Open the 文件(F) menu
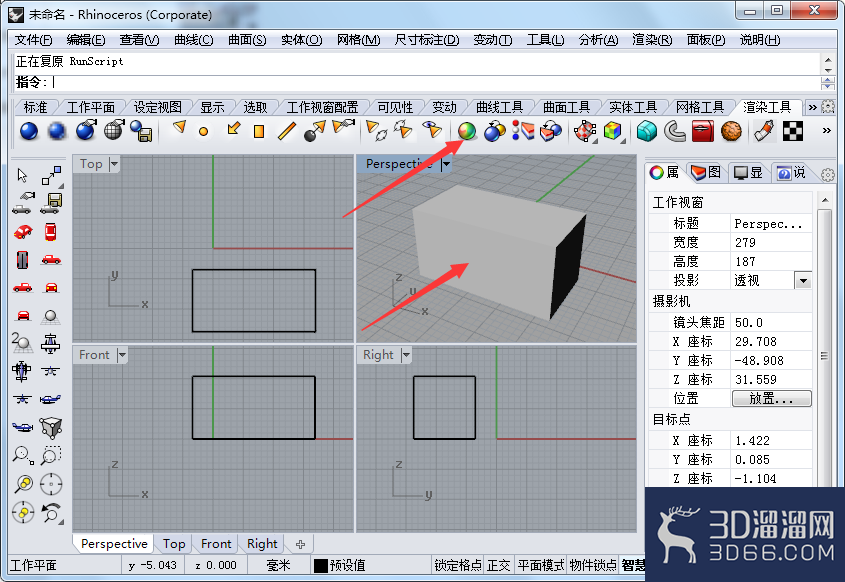Image resolution: width=845 pixels, height=582 pixels. click(x=33, y=39)
